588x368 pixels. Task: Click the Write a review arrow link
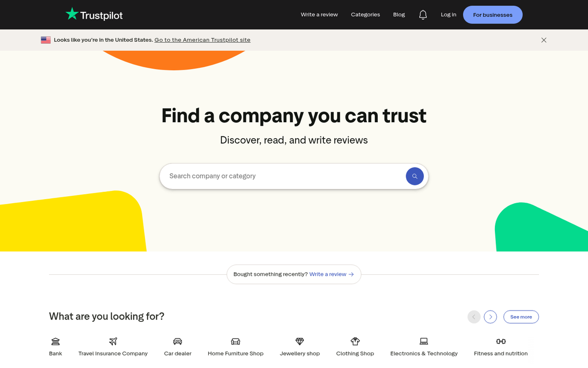[x=331, y=274]
